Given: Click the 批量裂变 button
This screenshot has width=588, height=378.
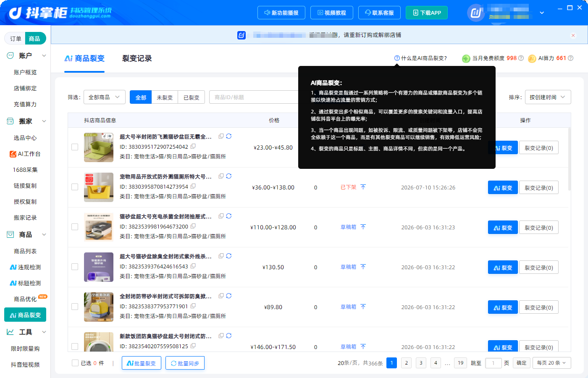Looking at the screenshot, I should pyautogui.click(x=142, y=363).
